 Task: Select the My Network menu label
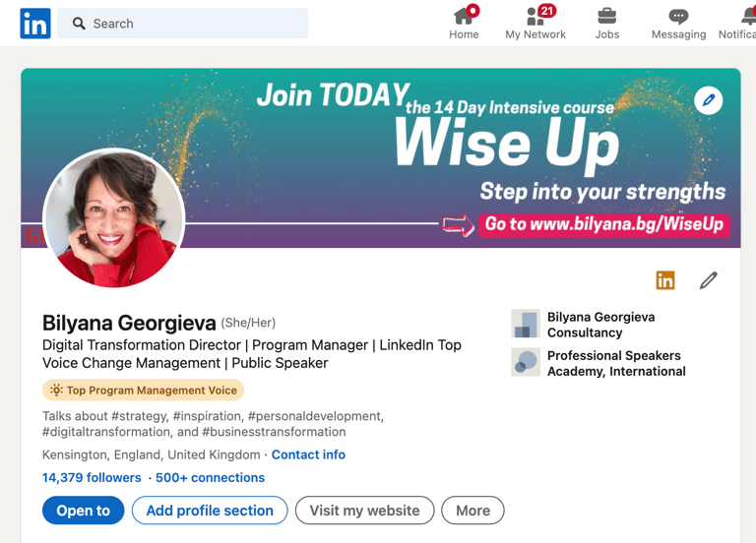pos(535,34)
